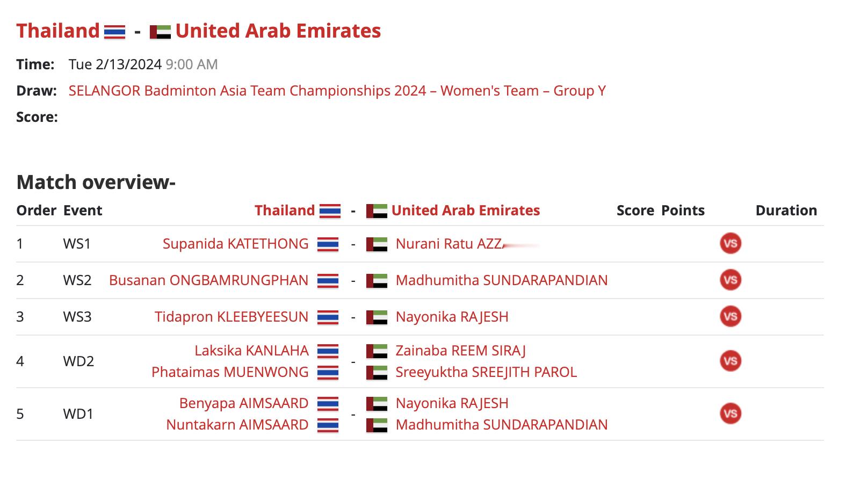Open Madhumitha SUNDARAPANDIAN in WS2 row
Image resolution: width=868 pixels, height=494 pixels.
point(502,280)
